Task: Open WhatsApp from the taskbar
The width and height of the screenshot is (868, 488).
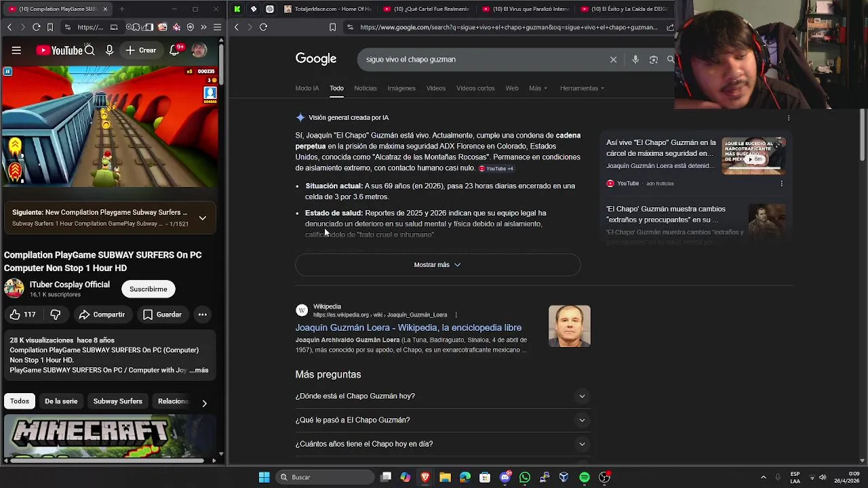Action: tap(525, 477)
